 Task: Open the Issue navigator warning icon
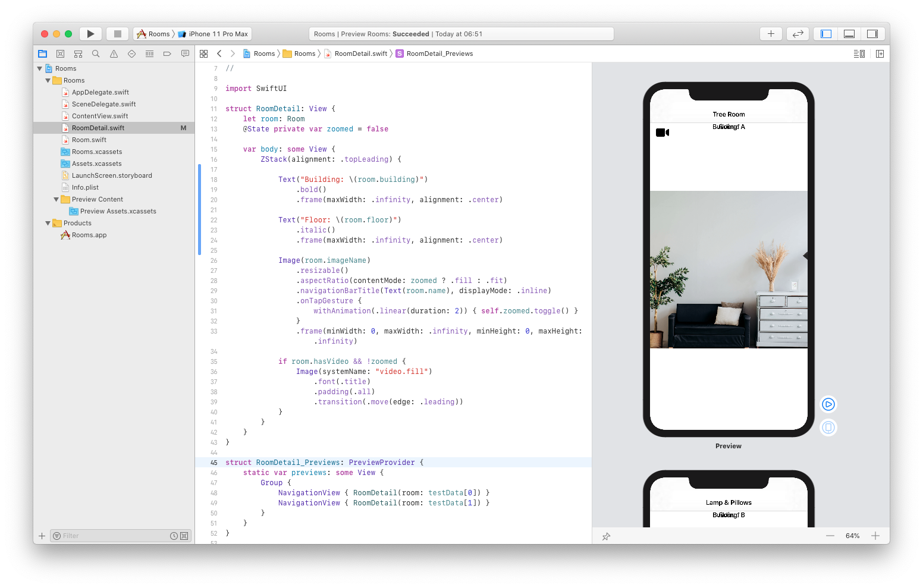[x=114, y=53]
